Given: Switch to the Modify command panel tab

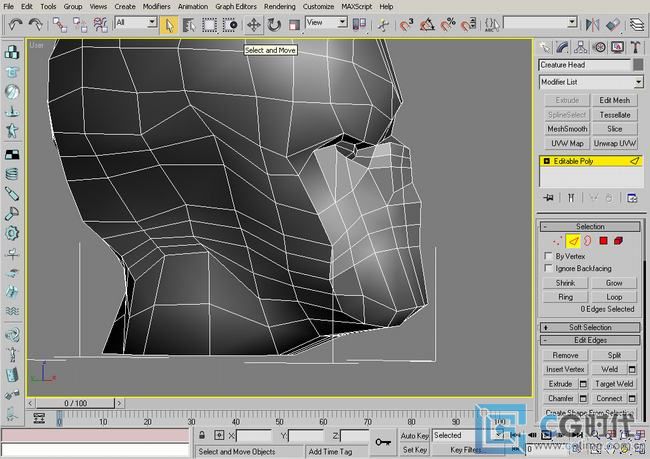Looking at the screenshot, I should (x=563, y=47).
